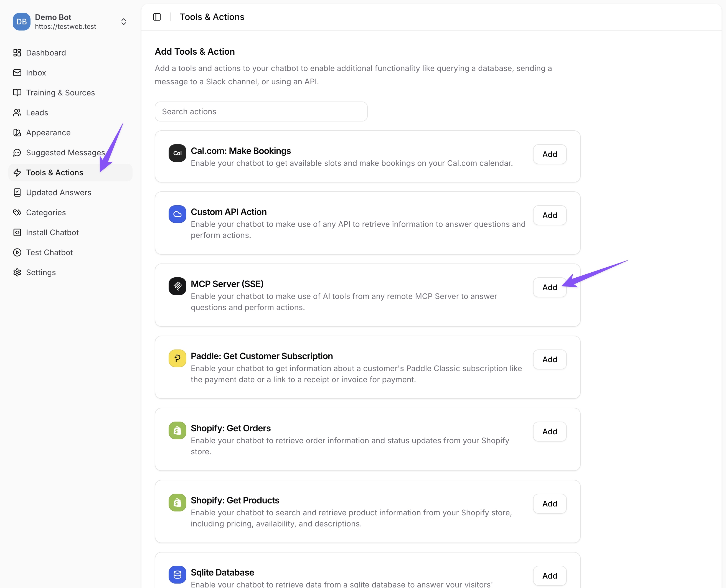Click the Sqlite Database icon

pyautogui.click(x=177, y=574)
